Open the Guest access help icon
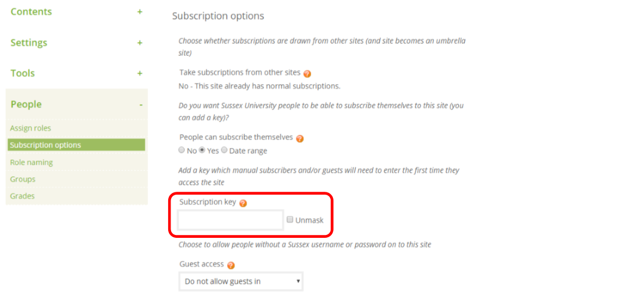Viewport: 644px width, 296px height. [x=231, y=265]
